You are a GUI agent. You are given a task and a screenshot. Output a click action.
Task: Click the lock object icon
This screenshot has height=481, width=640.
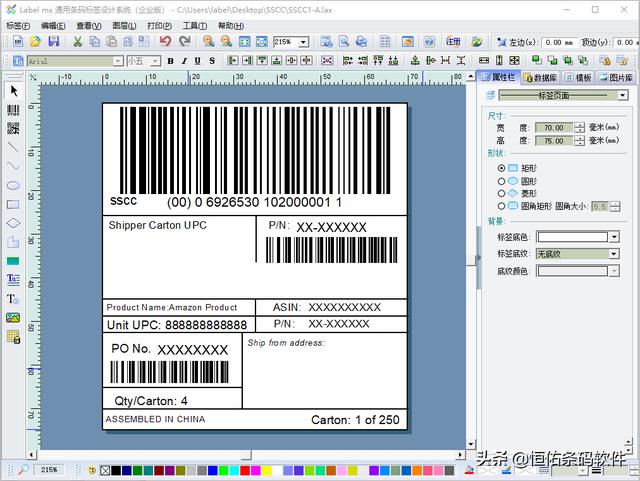point(605,61)
